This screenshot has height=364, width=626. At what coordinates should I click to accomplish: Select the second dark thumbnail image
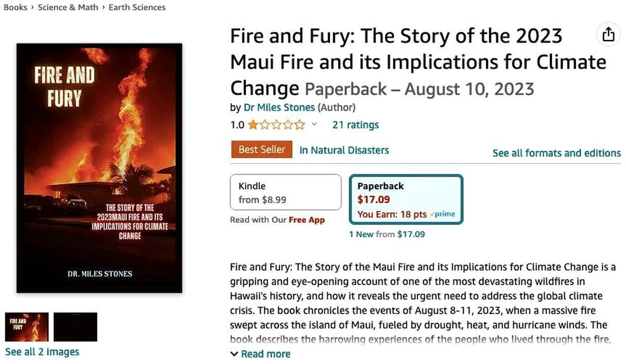click(x=75, y=327)
